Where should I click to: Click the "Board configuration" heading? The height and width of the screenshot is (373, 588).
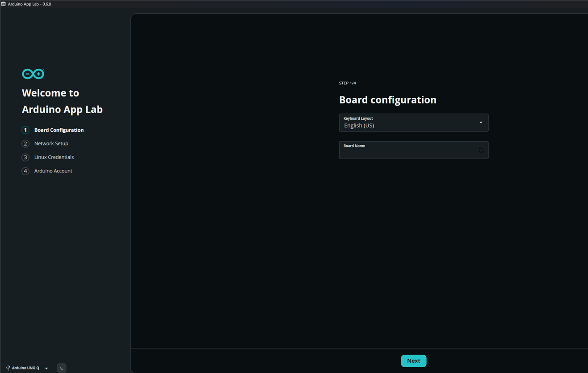pos(388,100)
